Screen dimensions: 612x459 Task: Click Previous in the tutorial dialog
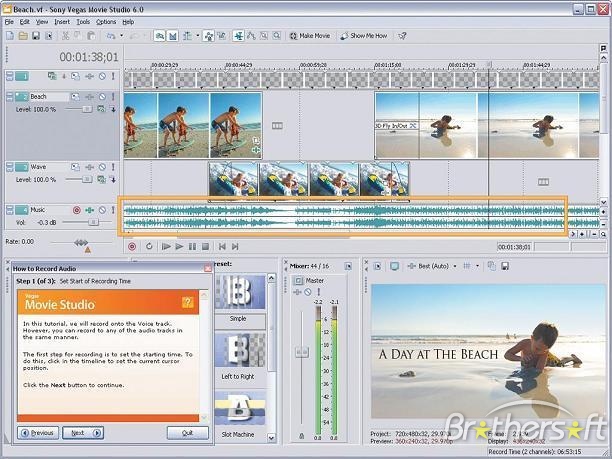click(38, 433)
